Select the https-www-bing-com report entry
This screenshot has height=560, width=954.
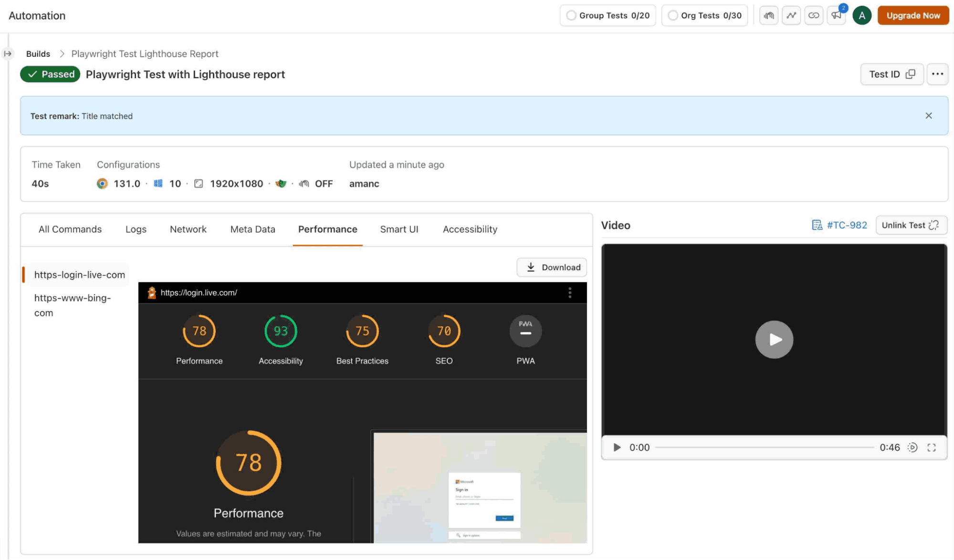click(72, 305)
